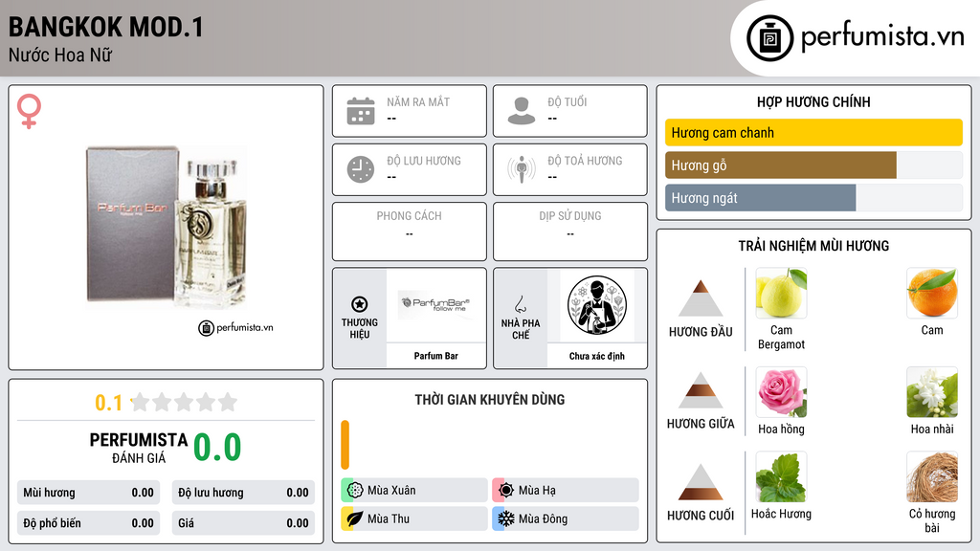Click the Bangkok Mod.1 perfume bottle photo
The width and height of the screenshot is (980, 551).
click(x=167, y=228)
